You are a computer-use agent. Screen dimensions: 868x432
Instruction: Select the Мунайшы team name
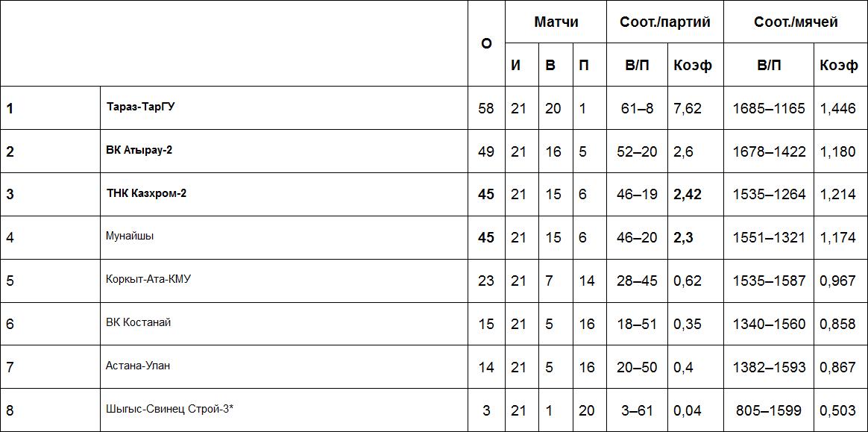[x=130, y=237]
